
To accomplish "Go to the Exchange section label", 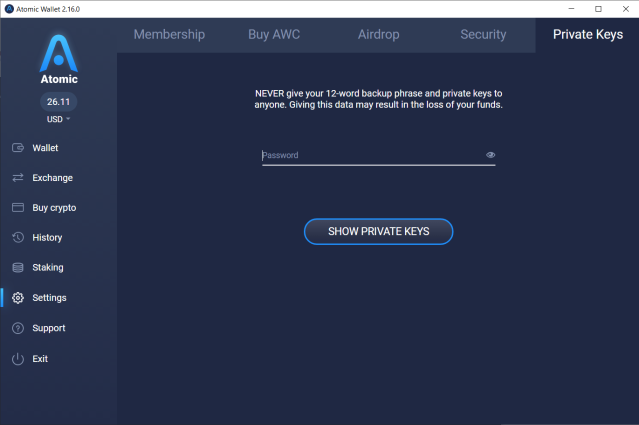I will pyautogui.click(x=53, y=178).
